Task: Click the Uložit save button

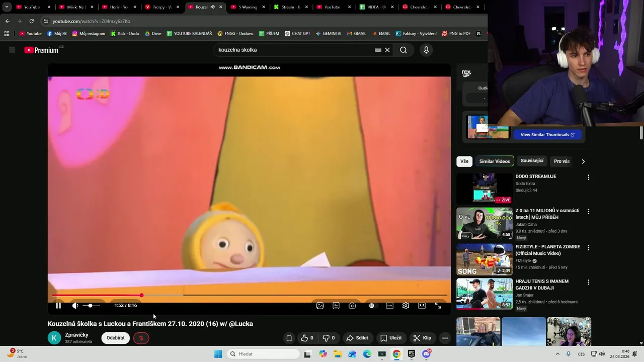Action: point(391,338)
